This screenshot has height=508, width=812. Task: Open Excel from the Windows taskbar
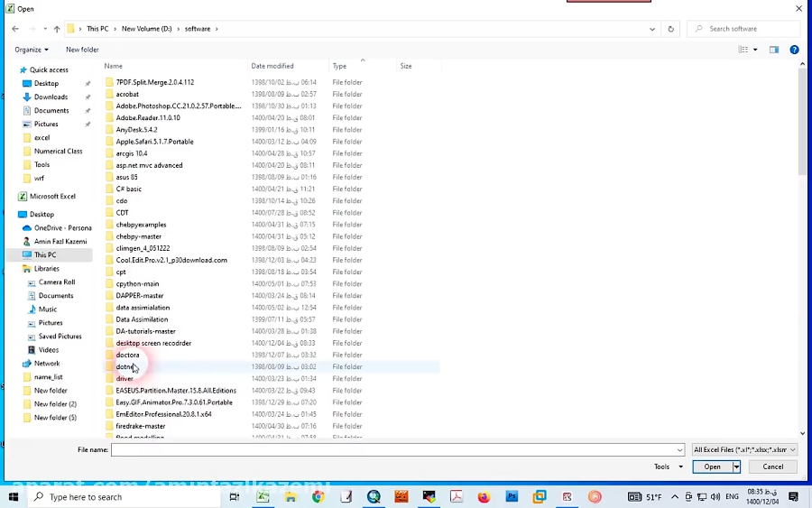(263, 497)
